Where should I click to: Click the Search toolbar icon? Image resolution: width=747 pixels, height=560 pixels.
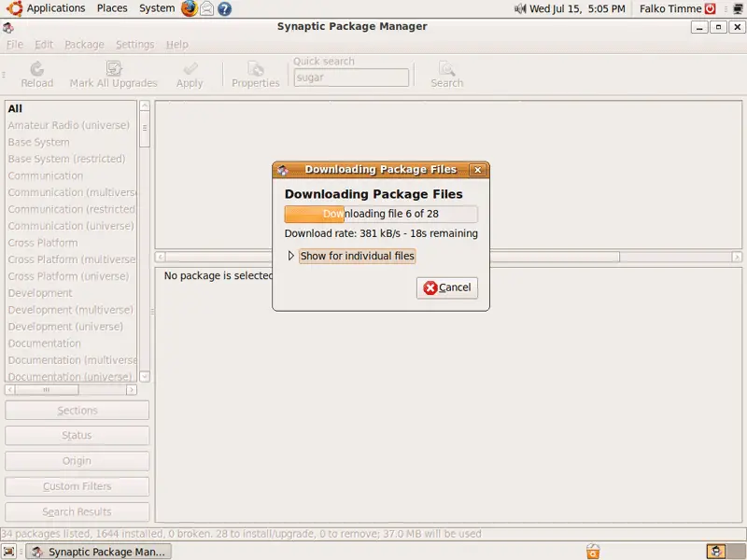pyautogui.click(x=446, y=69)
